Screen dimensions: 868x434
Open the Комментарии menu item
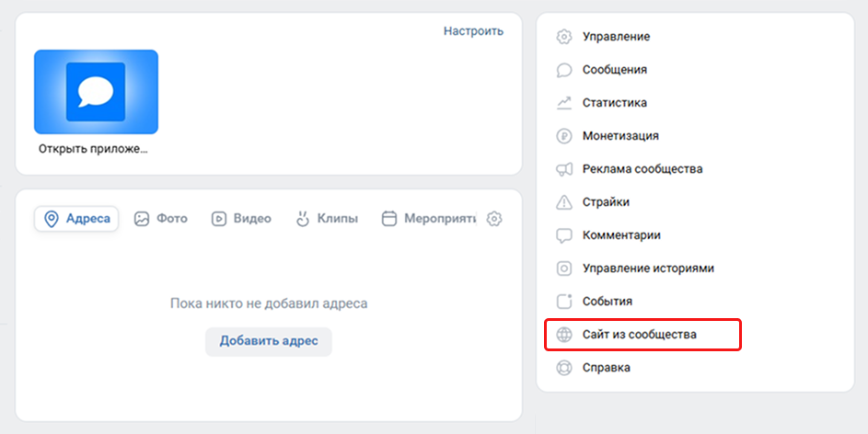621,235
